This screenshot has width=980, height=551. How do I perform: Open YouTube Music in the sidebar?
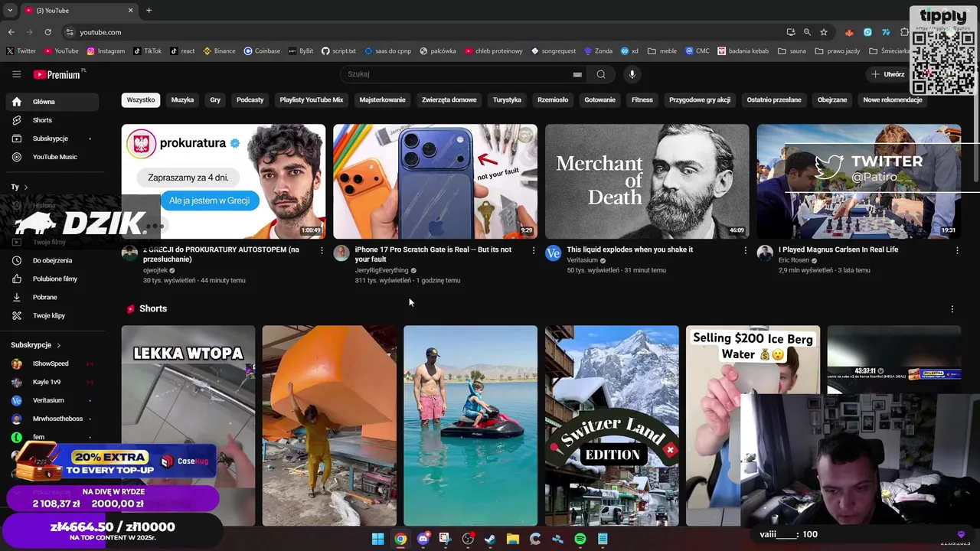click(52, 157)
